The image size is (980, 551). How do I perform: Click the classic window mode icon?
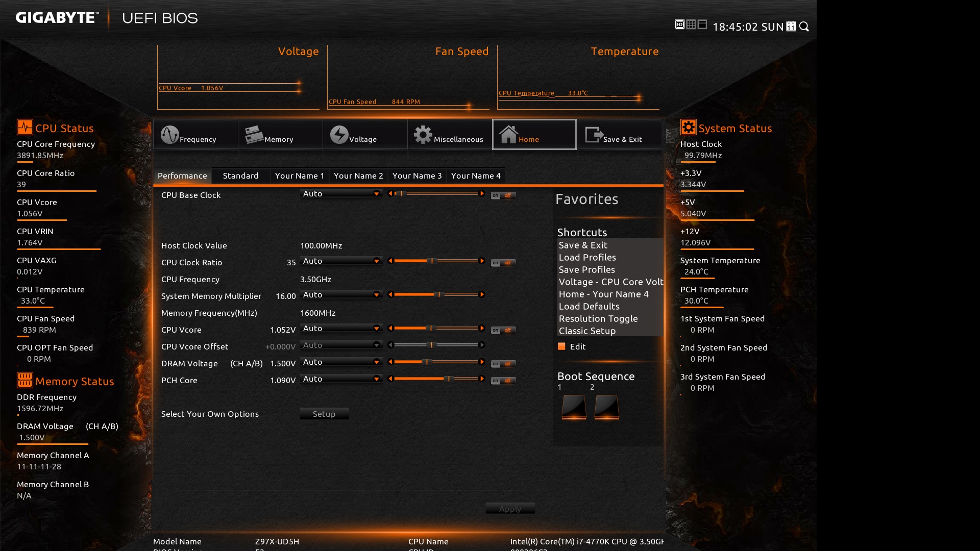(x=702, y=24)
